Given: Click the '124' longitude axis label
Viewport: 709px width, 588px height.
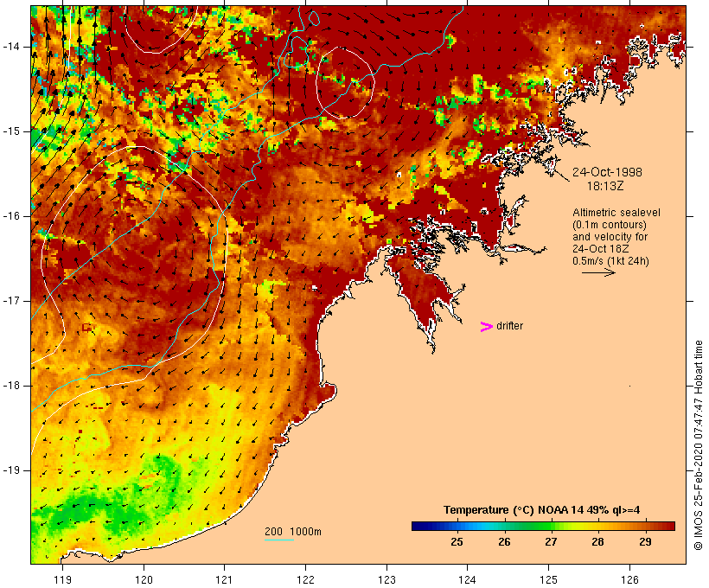Looking at the screenshot, I should click(468, 579).
